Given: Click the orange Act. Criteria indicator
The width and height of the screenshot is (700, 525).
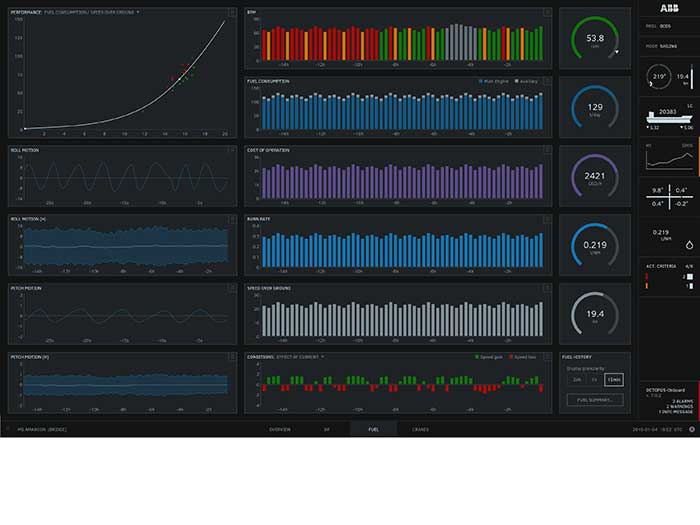Looking at the screenshot, I should tap(646, 286).
